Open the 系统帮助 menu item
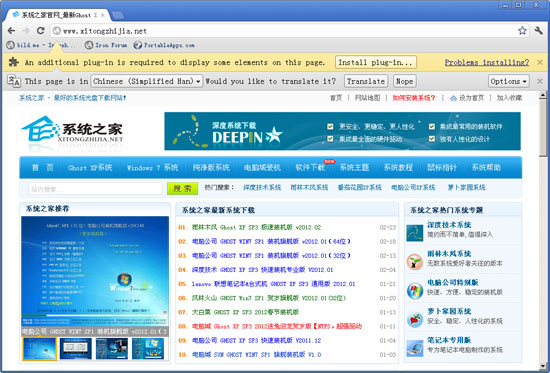This screenshot has height=373, width=550. (x=486, y=167)
